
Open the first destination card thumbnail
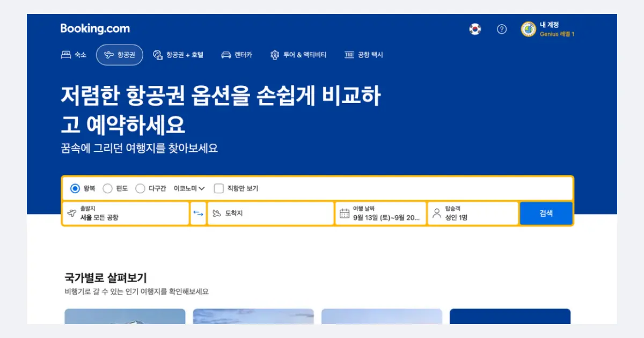(x=125, y=322)
